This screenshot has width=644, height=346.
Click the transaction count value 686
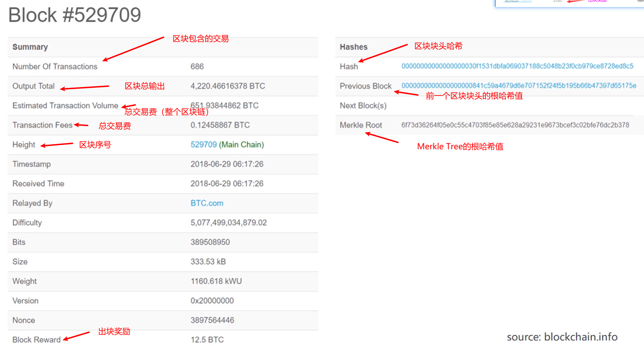point(197,66)
